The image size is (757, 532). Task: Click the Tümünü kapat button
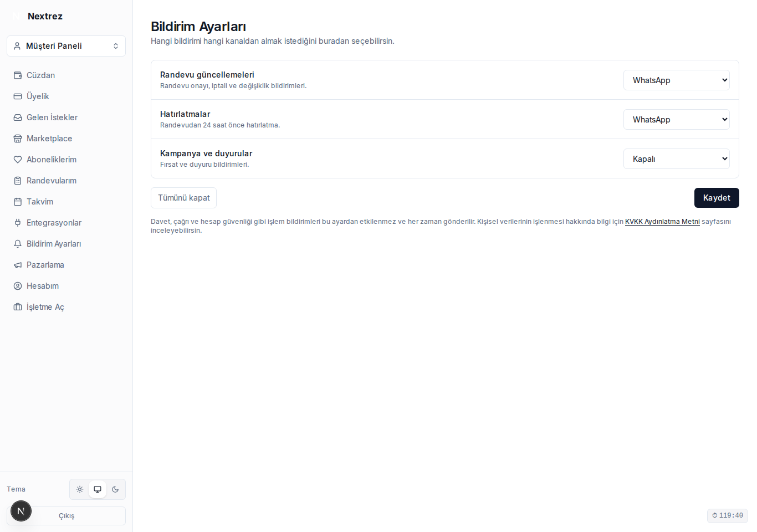pos(183,198)
